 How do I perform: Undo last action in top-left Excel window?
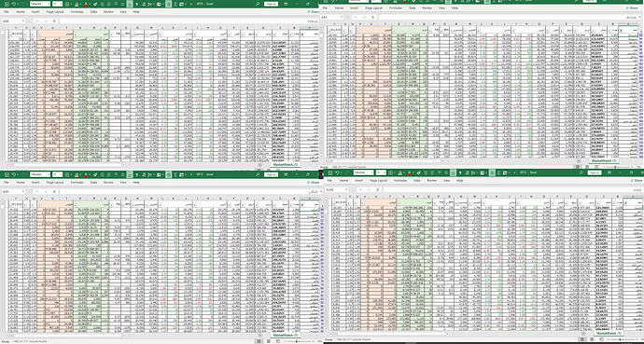point(13,4)
